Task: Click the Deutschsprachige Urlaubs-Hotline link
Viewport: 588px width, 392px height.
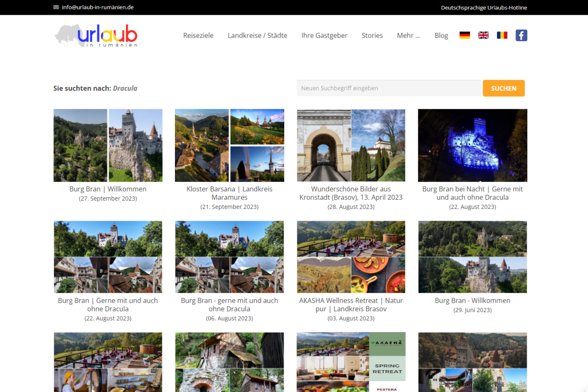Action: pos(484,7)
